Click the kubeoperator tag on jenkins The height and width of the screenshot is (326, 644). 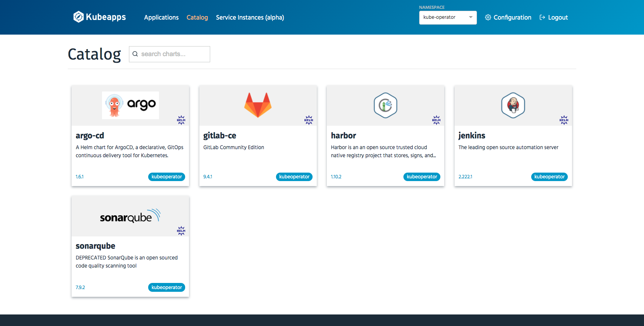coord(549,177)
